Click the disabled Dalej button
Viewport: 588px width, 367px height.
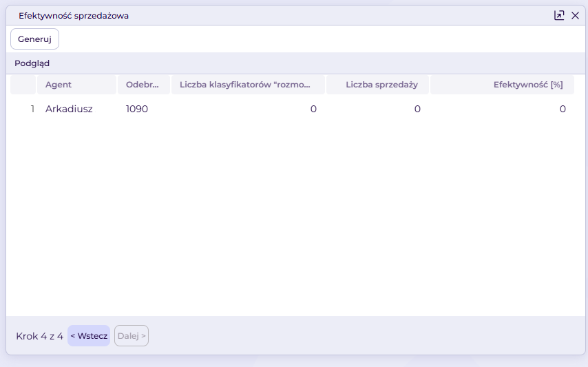(132, 335)
